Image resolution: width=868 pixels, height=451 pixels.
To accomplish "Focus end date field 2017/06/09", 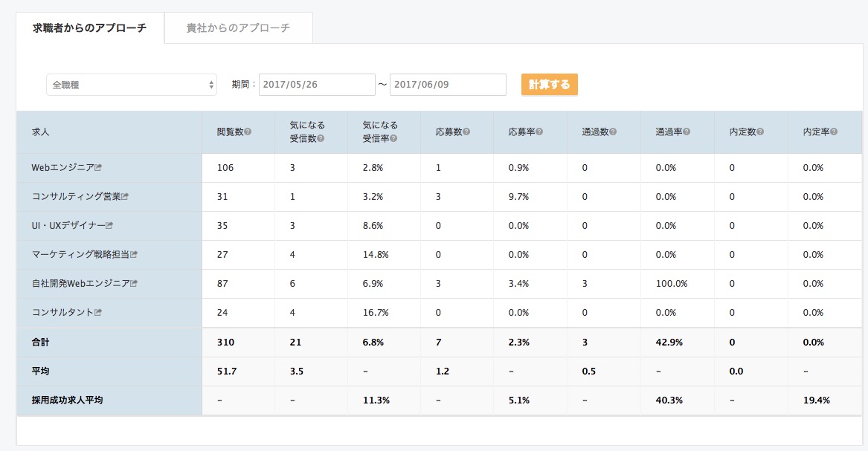I will click(x=448, y=85).
